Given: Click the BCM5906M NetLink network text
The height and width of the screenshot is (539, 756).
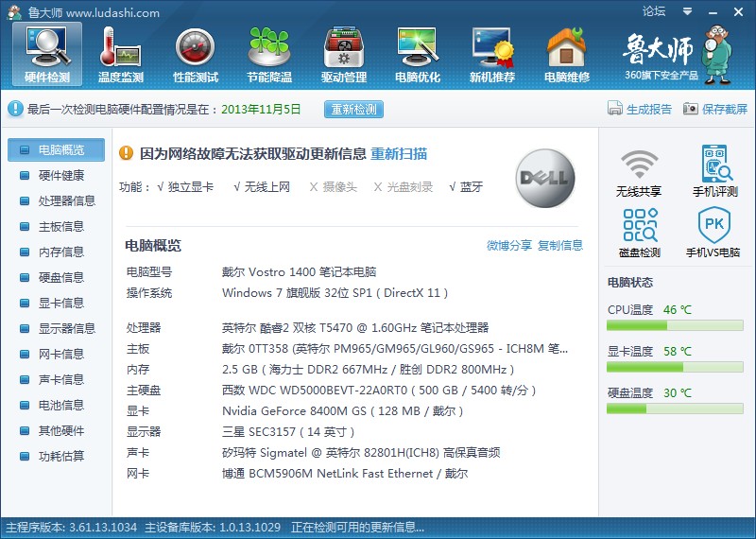Looking at the screenshot, I should (x=345, y=474).
